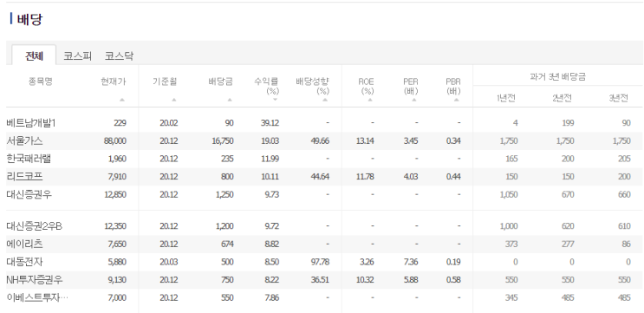Open stock 서울가스
The image size is (644, 313).
pos(24,140)
